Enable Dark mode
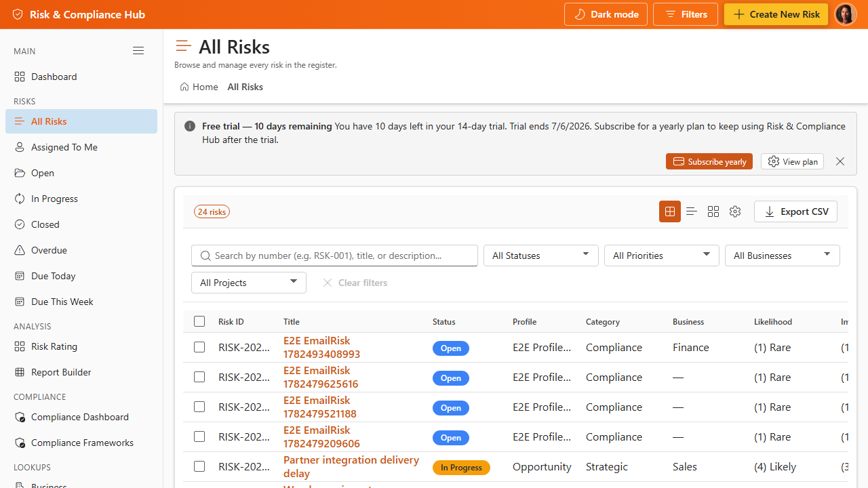The height and width of the screenshot is (488, 868). 606,14
